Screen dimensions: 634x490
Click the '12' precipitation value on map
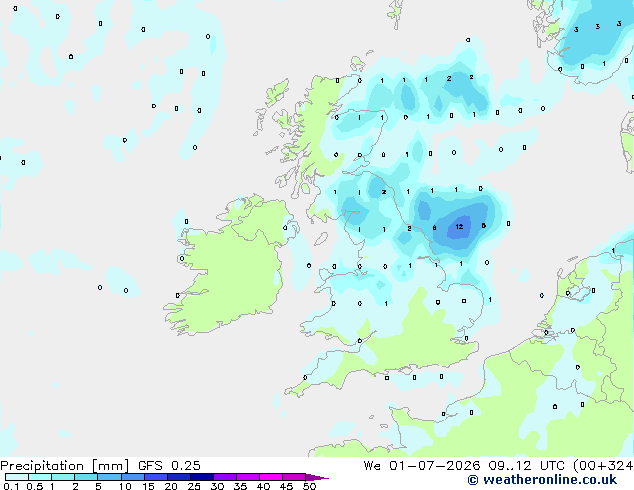[x=459, y=226]
